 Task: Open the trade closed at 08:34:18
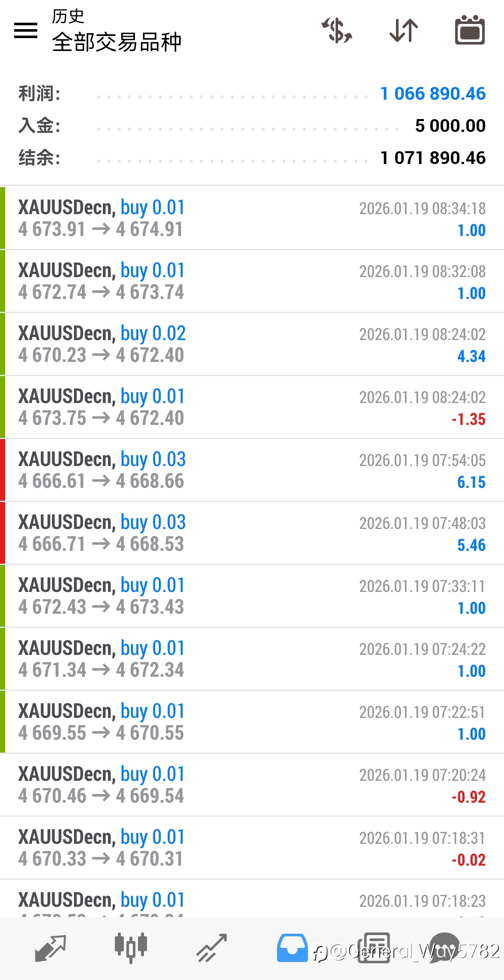[x=252, y=218]
